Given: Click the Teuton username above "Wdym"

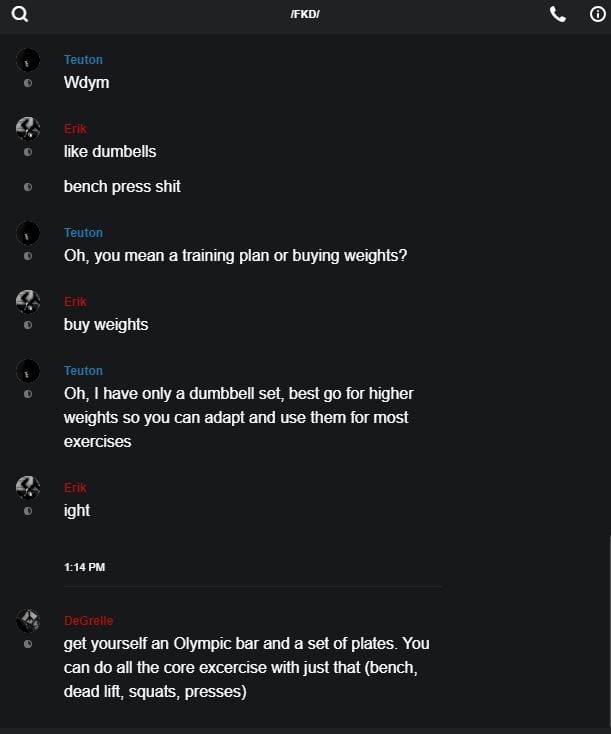Looking at the screenshot, I should (x=83, y=60).
